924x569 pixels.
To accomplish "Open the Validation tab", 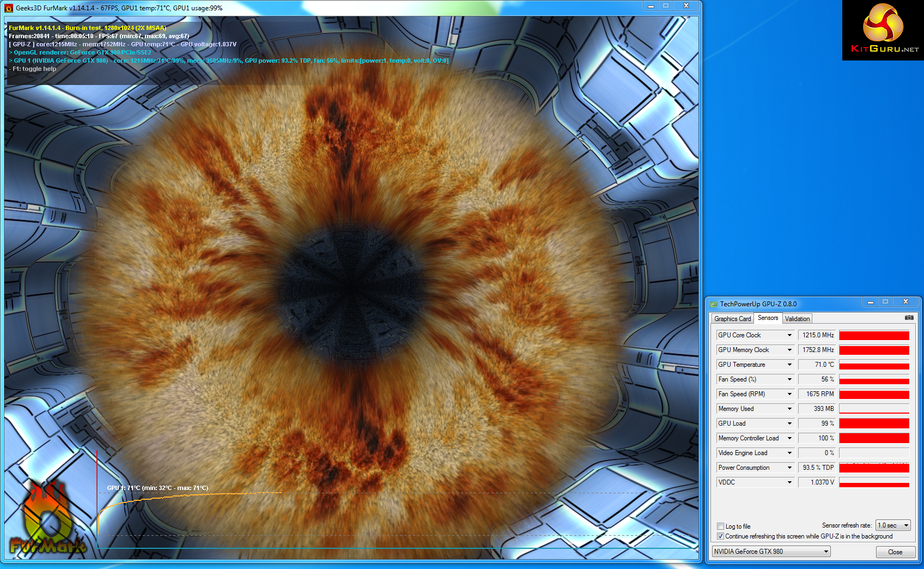I will coord(797,319).
